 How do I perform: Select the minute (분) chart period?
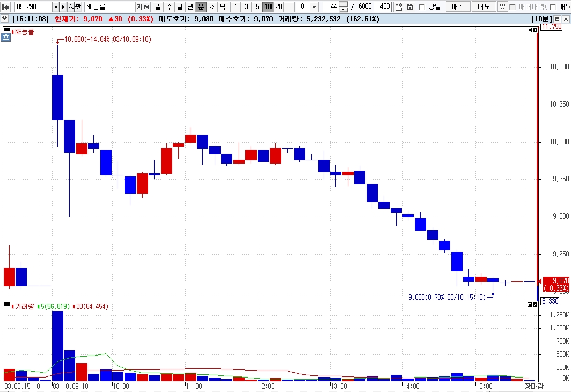point(201,6)
